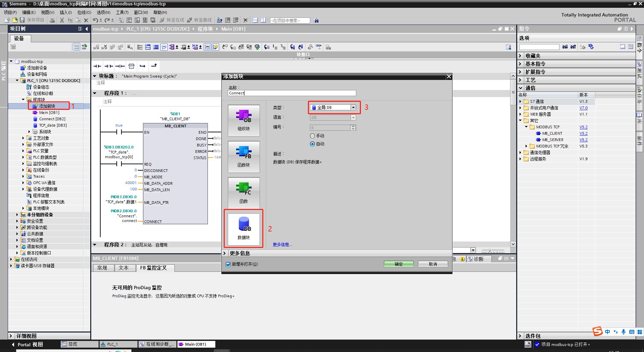This screenshot has height=352, width=644.
Task: Open the 项目(P) menu
Action: pyautogui.click(x=10, y=12)
